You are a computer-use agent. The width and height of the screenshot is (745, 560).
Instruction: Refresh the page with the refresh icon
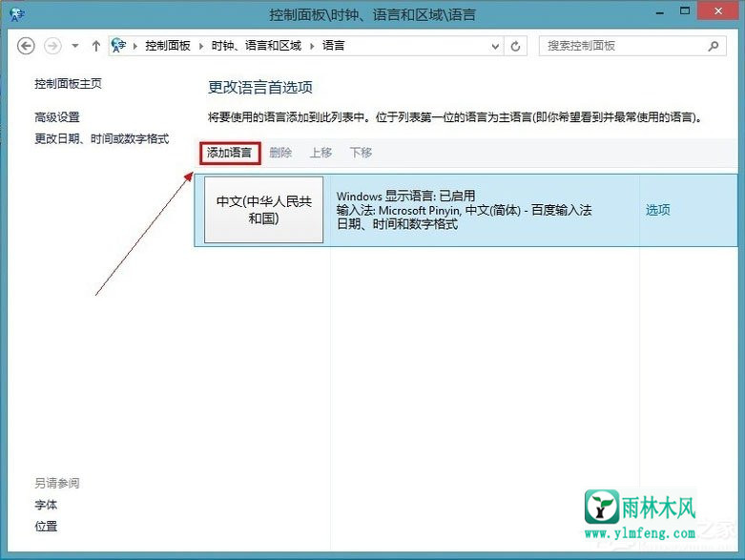point(515,46)
